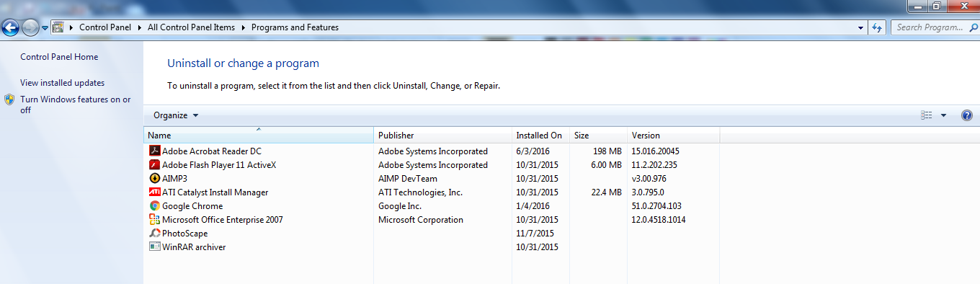Click the ATI Catalyst Install Manager icon

(153, 192)
